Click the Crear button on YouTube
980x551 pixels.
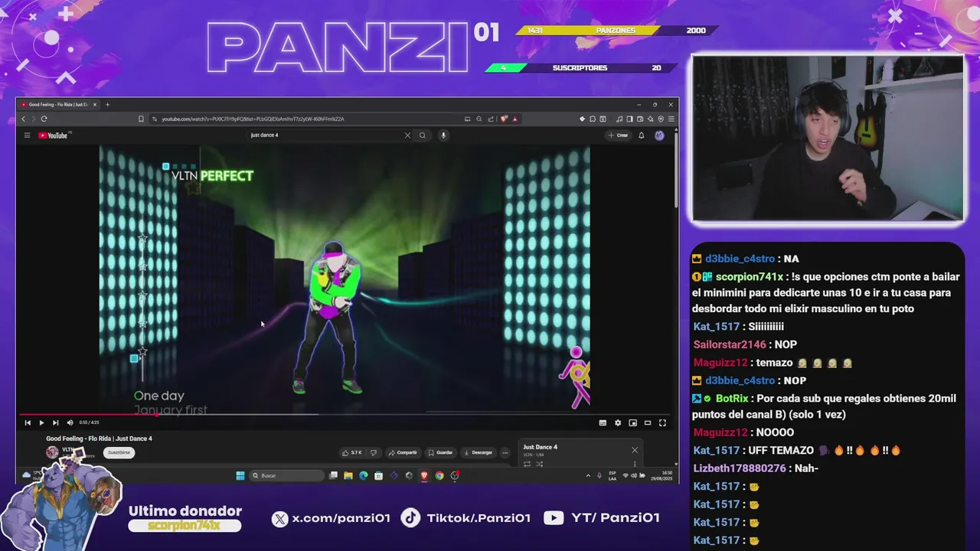coord(619,135)
